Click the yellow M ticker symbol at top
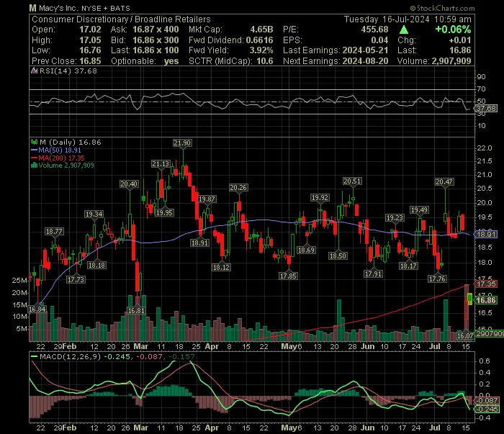 [32, 8]
